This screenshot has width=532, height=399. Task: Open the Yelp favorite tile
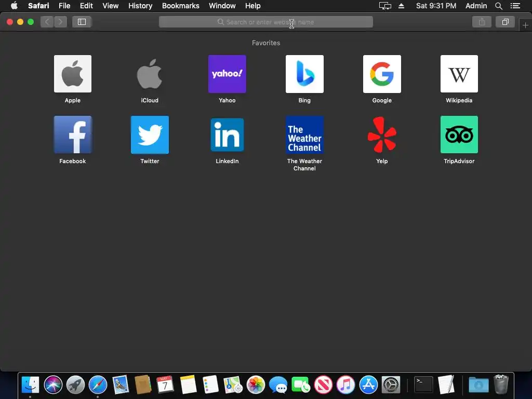coord(382,135)
